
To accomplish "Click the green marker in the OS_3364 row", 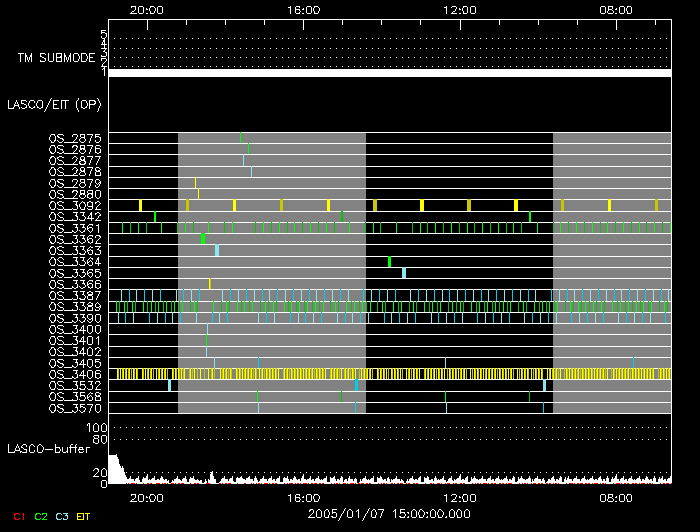I will 389,262.
